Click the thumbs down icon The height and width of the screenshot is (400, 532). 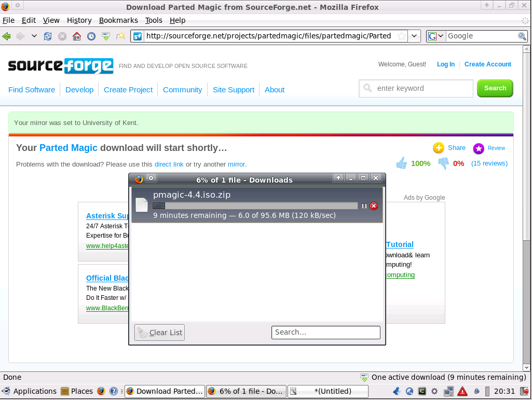(x=443, y=163)
